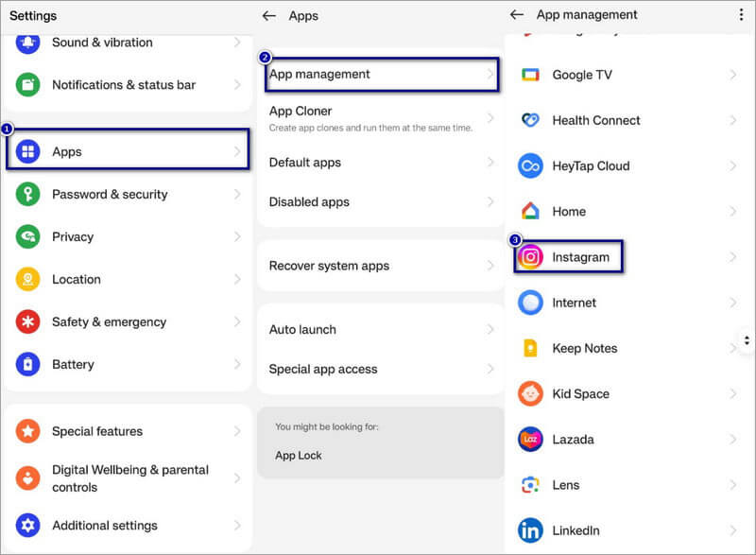Viewport: 756px width, 555px height.
Task: Tap the Keep Notes icon
Action: coord(531,348)
